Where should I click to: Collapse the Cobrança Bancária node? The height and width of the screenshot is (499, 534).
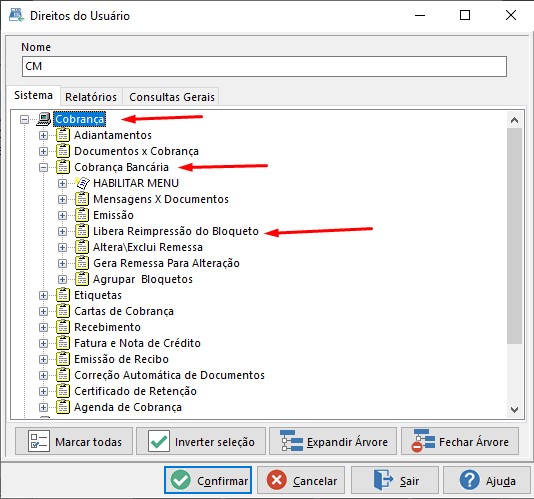point(43,168)
